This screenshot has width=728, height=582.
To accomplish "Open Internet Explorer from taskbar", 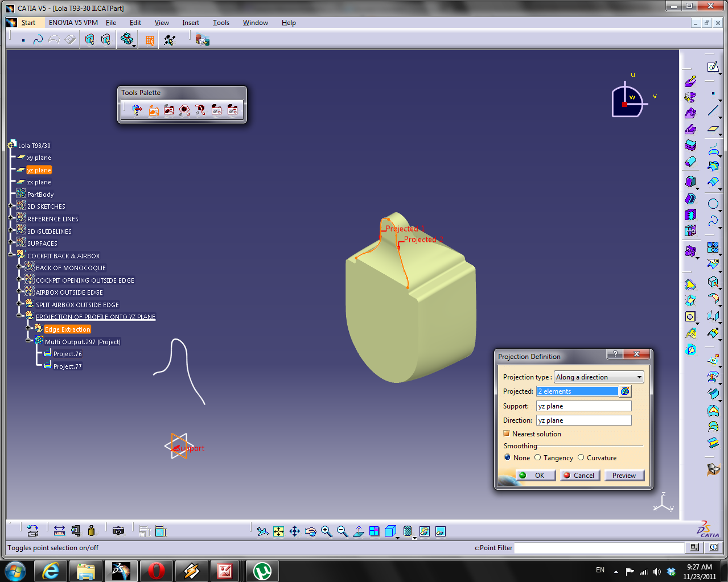I will pos(51,571).
